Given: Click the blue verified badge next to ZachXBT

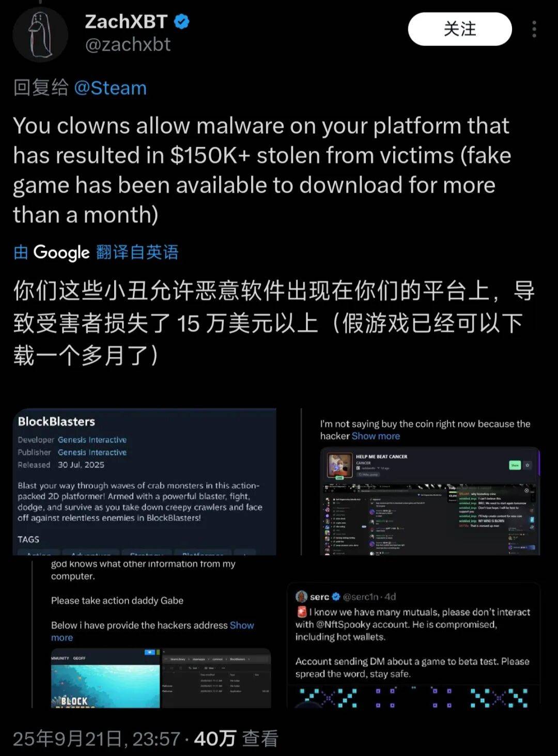Looking at the screenshot, I should point(181,21).
